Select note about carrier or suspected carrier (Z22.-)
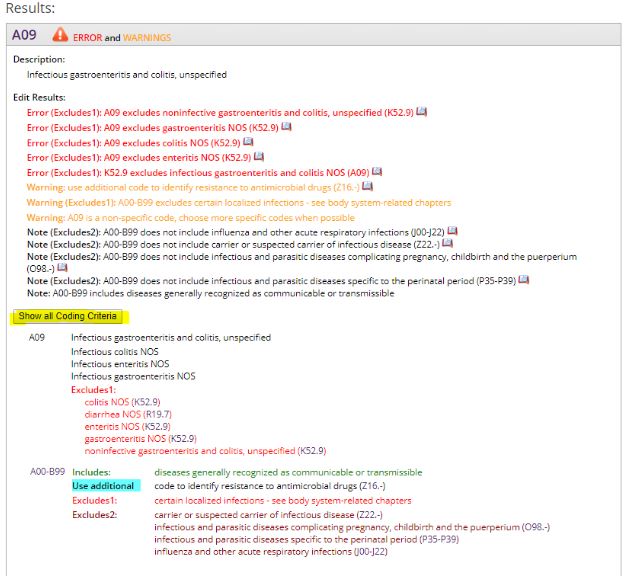This screenshot has width=628, height=581. [x=233, y=245]
